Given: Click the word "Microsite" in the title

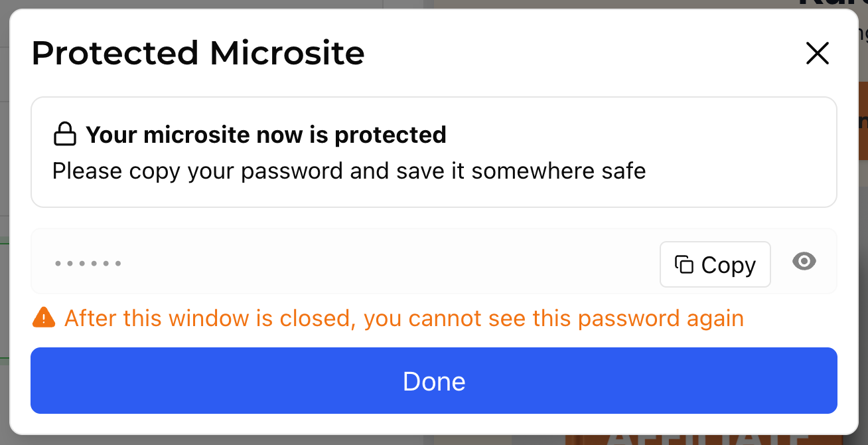Looking at the screenshot, I should click(x=287, y=53).
